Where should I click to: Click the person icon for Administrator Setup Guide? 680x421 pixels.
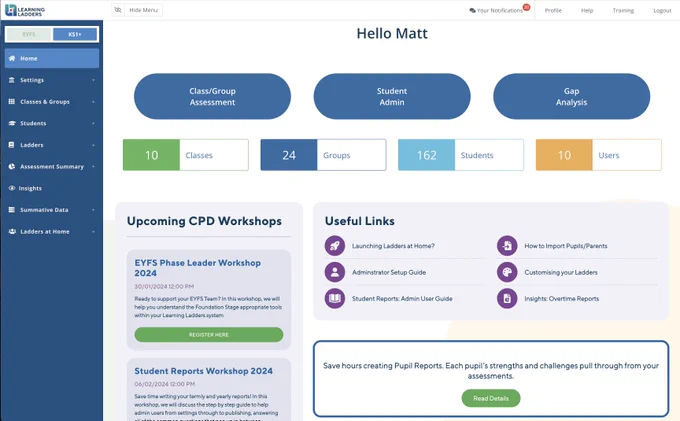click(335, 272)
